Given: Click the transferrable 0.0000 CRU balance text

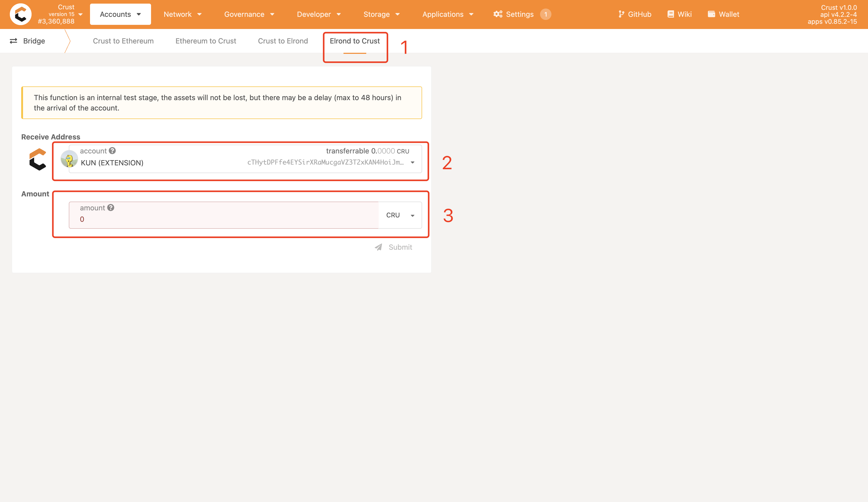Looking at the screenshot, I should [368, 151].
